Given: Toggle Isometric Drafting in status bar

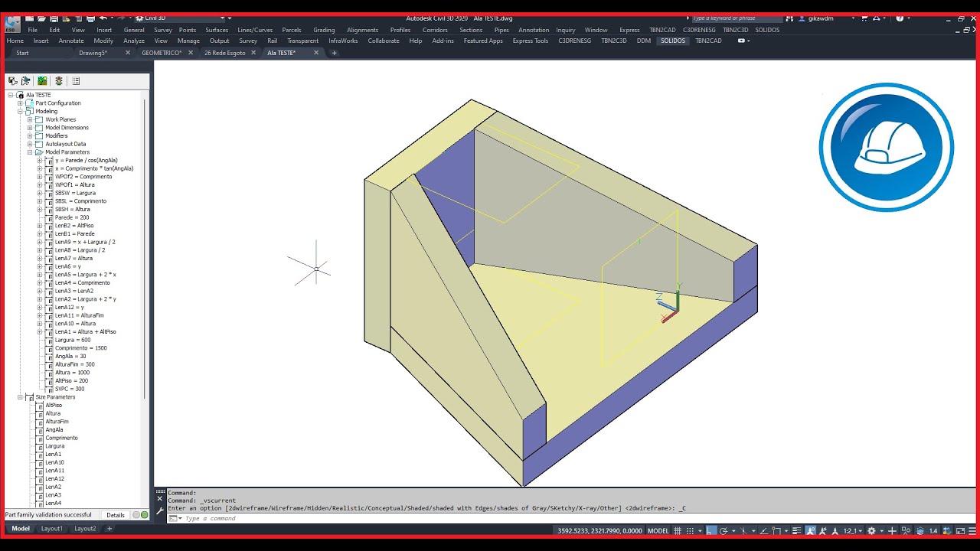Looking at the screenshot, I should (744, 530).
